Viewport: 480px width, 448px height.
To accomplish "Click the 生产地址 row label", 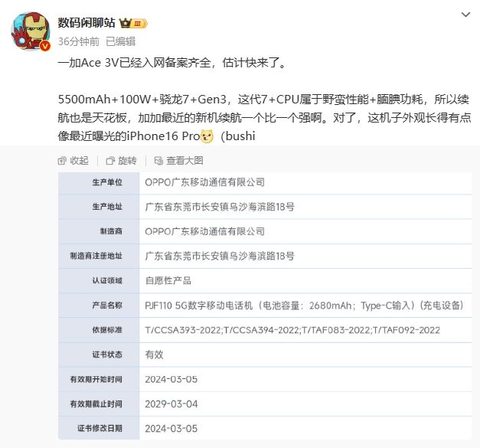I will coord(107,207).
